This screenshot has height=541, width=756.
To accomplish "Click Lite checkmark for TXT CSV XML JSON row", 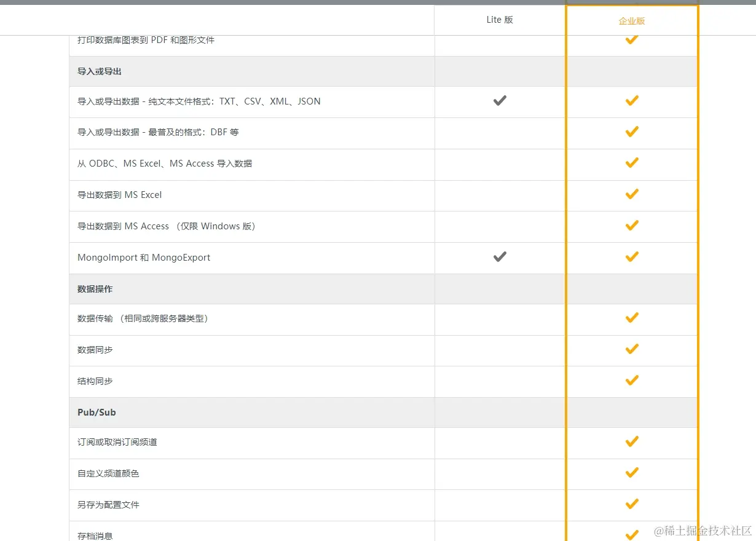I will 500,100.
